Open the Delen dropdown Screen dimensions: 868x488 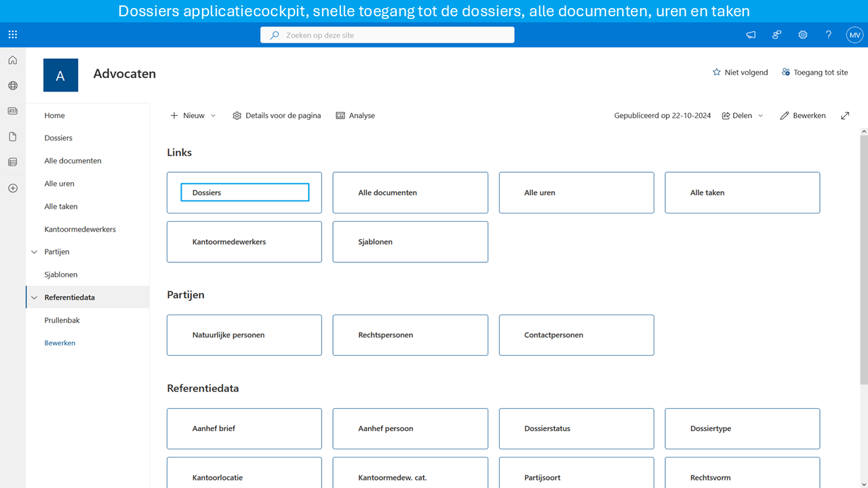click(x=743, y=116)
